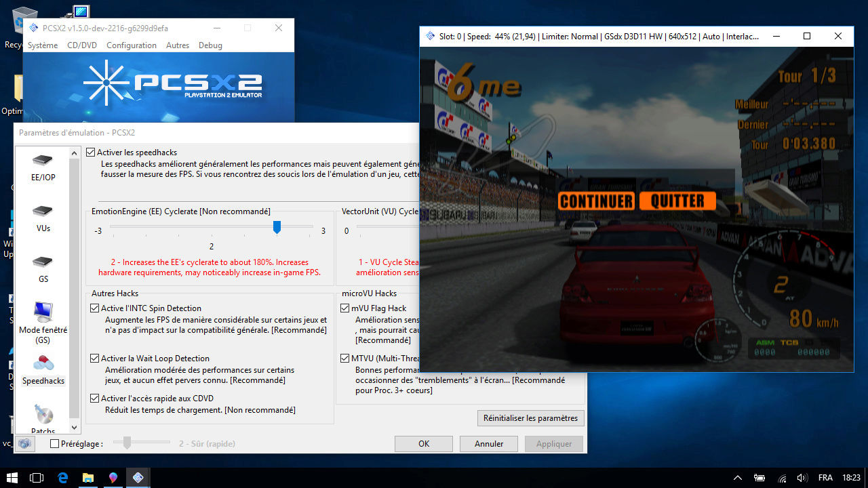
Task: Open the clock showing 18:23
Action: (x=851, y=478)
